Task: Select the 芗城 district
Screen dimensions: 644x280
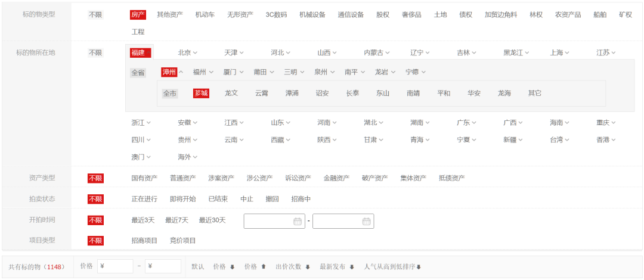Action: [x=202, y=93]
